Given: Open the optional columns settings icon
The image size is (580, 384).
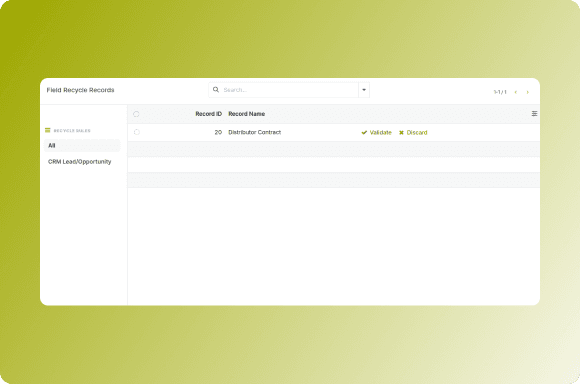Looking at the screenshot, I should (x=534, y=114).
